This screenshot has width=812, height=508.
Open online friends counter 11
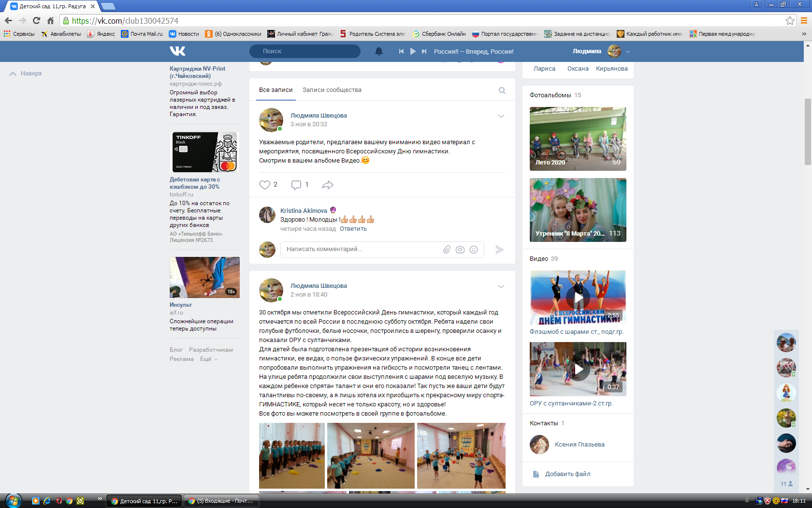click(786, 484)
